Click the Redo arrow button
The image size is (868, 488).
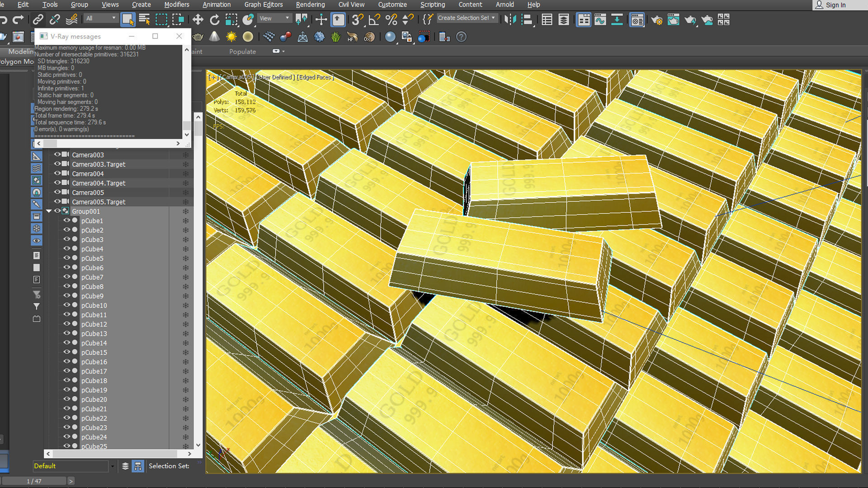click(x=18, y=19)
